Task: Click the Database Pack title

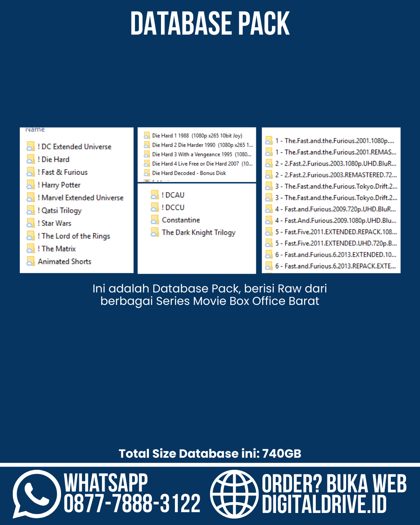Action: [210, 23]
